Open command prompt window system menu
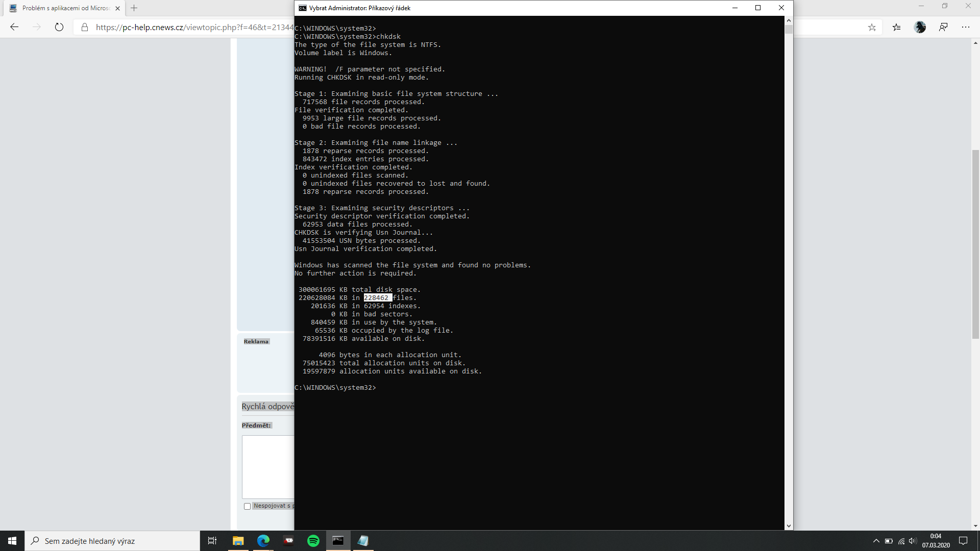Viewport: 980px width, 551px height. coord(302,8)
